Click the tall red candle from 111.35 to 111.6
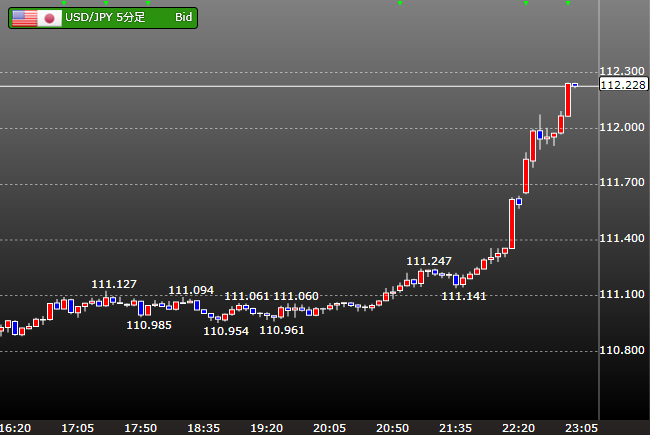Image resolution: width=650 pixels, height=435 pixels. tap(512, 224)
